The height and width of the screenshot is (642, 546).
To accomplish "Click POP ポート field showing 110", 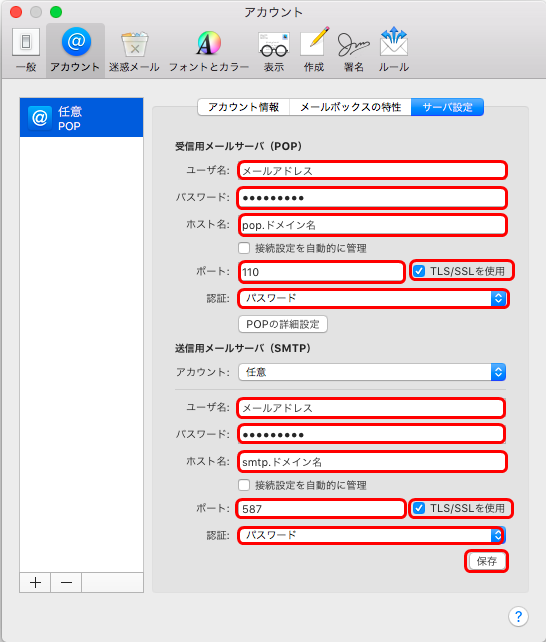I will pos(322,272).
